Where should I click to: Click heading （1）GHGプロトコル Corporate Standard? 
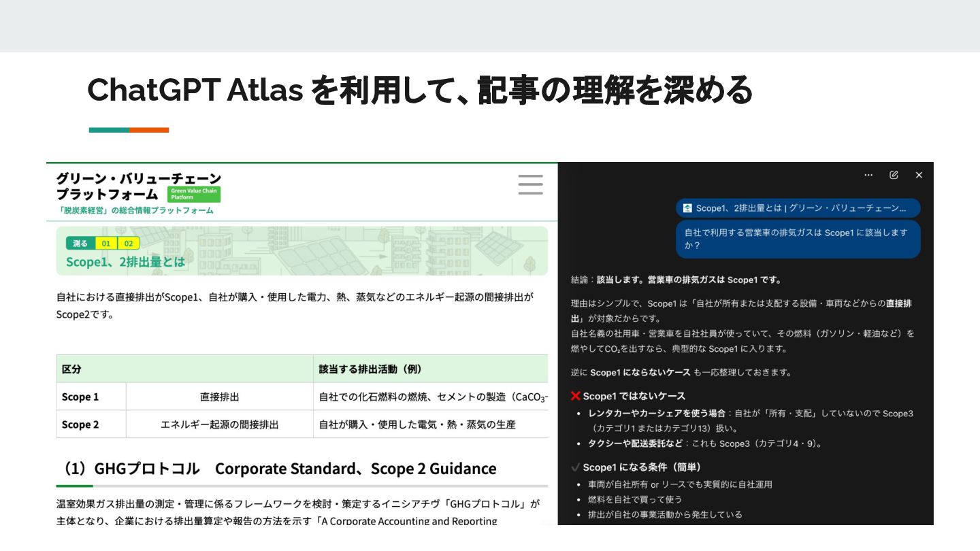tap(278, 469)
